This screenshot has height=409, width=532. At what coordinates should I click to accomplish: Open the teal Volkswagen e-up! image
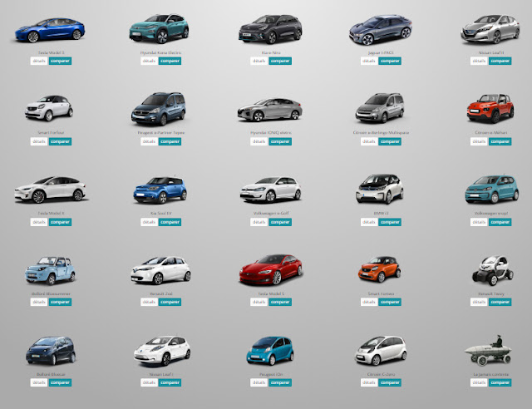click(x=491, y=189)
